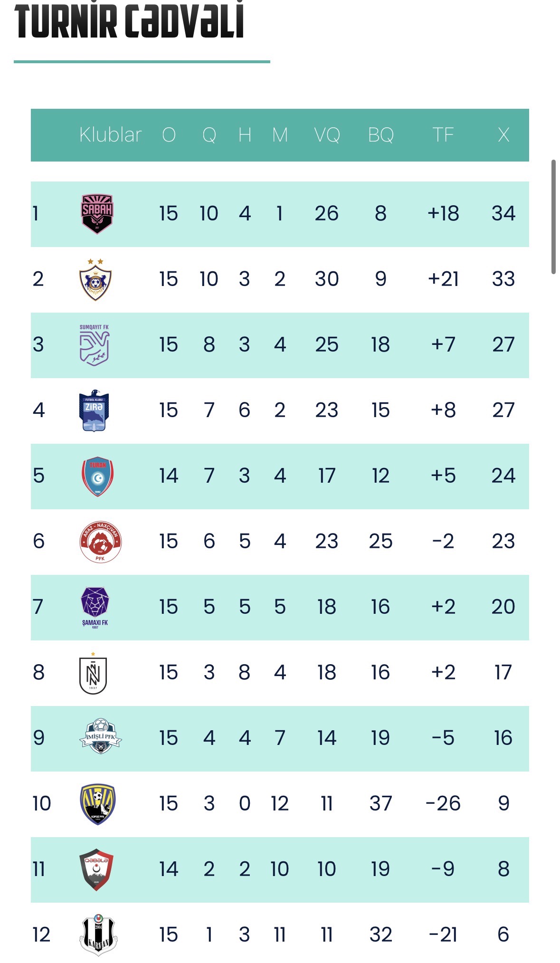
Task: Tap the Zirə club badge
Action: coord(94,410)
